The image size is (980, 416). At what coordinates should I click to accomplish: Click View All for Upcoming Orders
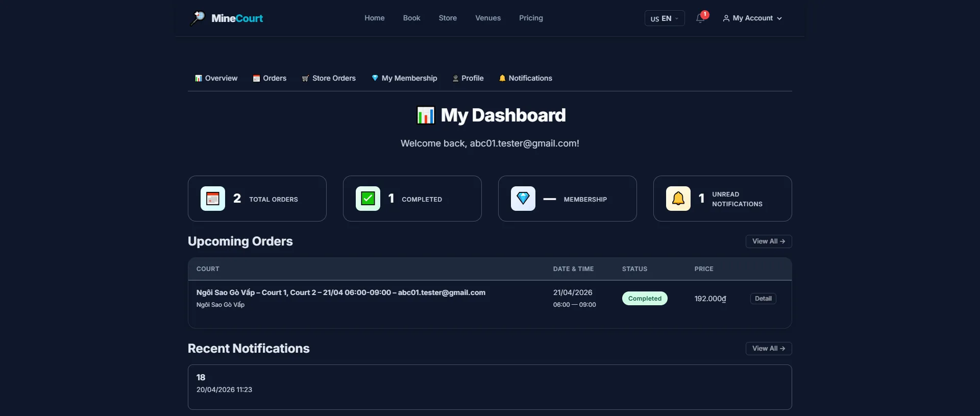click(x=769, y=241)
